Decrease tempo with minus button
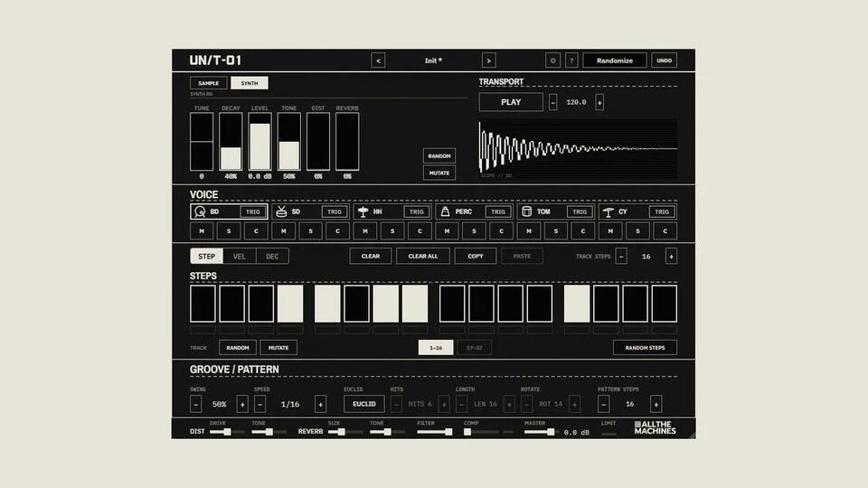868x488 pixels. [552, 102]
